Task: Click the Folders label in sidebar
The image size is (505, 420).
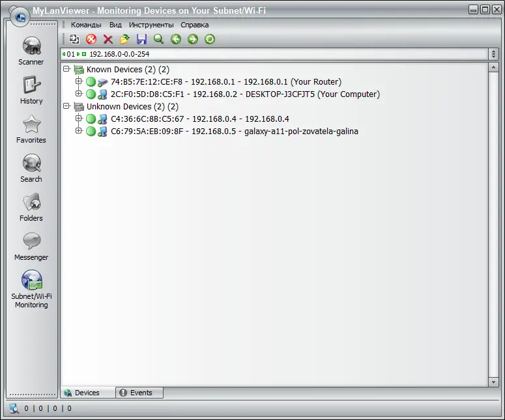Action: (x=31, y=218)
